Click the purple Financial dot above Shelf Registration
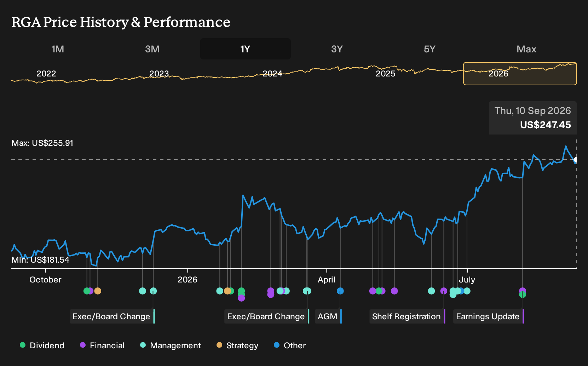Viewport: 588px width, 366px height. click(x=444, y=291)
